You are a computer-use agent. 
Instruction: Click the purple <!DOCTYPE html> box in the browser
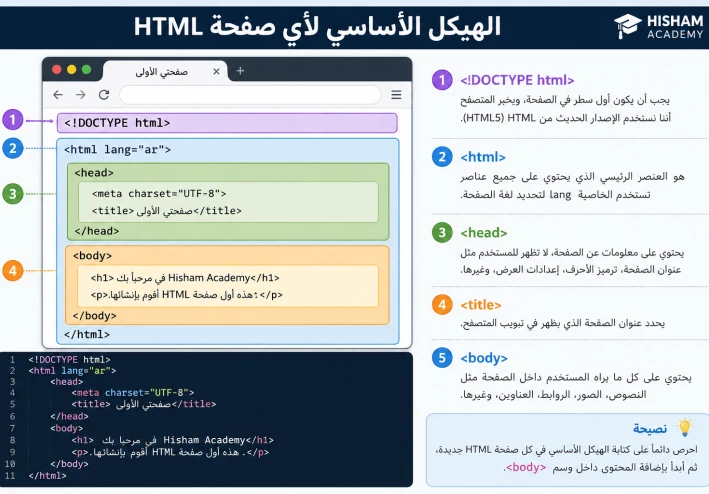point(227,123)
